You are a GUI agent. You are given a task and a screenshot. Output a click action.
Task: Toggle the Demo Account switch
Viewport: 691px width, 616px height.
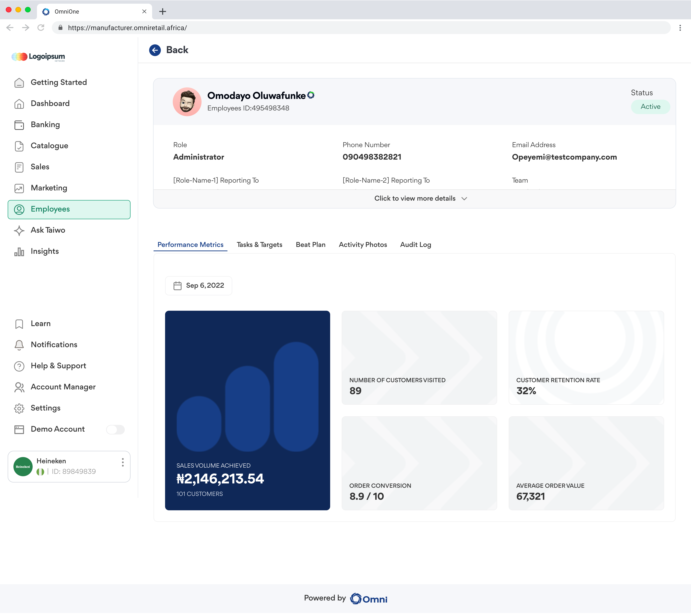[x=115, y=430]
